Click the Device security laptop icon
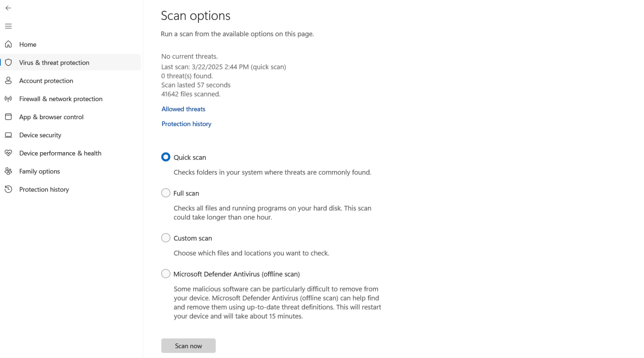The image size is (644, 358). 8,135
